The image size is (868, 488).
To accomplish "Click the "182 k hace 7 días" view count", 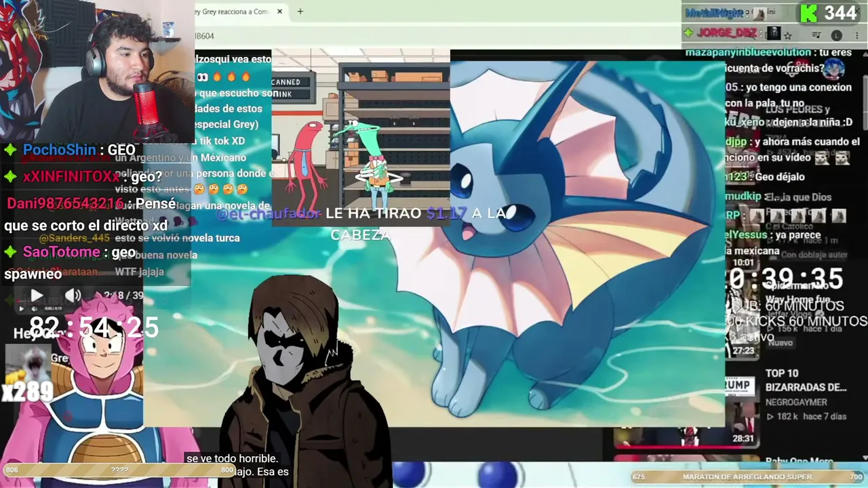I will coord(806,416).
